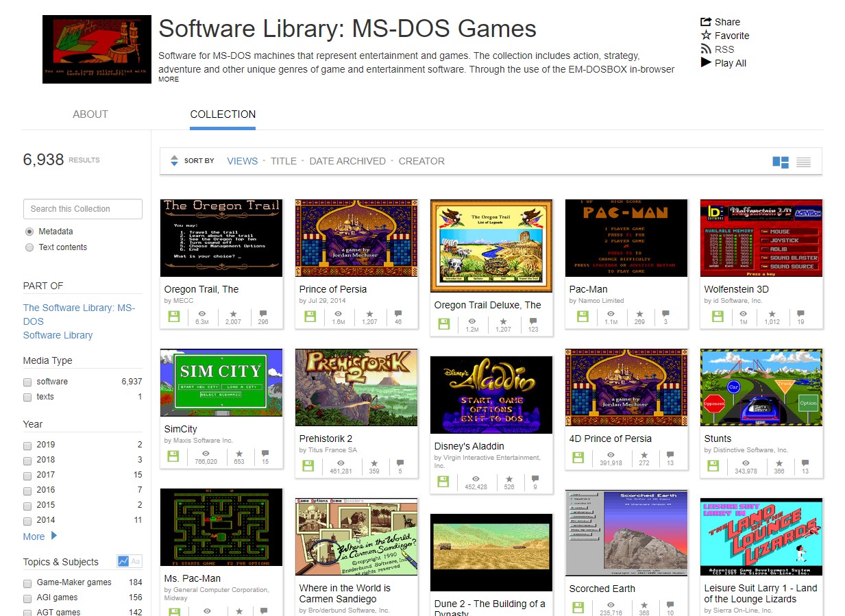Viewport: 845px width, 616px height.
Task: Click the floppy disk icon on Wolfenstein 3D card
Action: [718, 317]
